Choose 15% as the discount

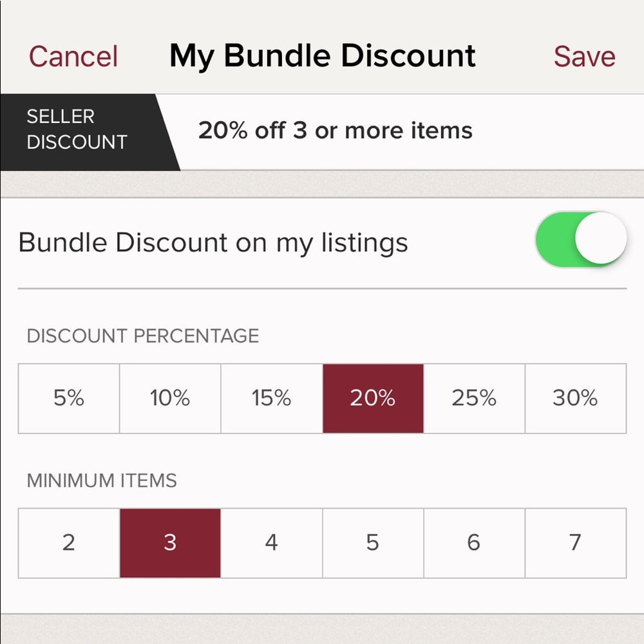271,398
